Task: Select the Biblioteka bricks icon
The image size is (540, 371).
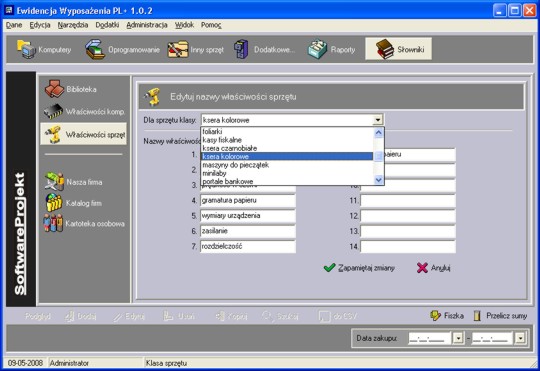Action: (54, 89)
